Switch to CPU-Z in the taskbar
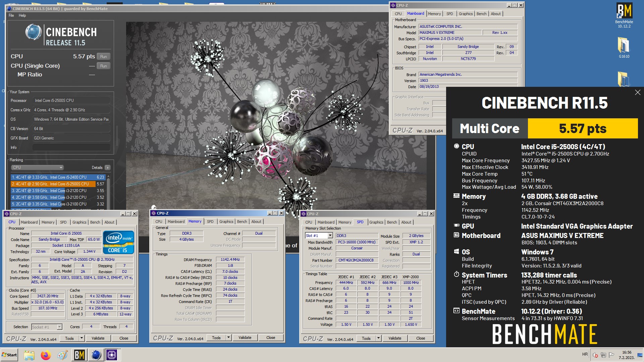The height and width of the screenshot is (362, 644). (112, 355)
